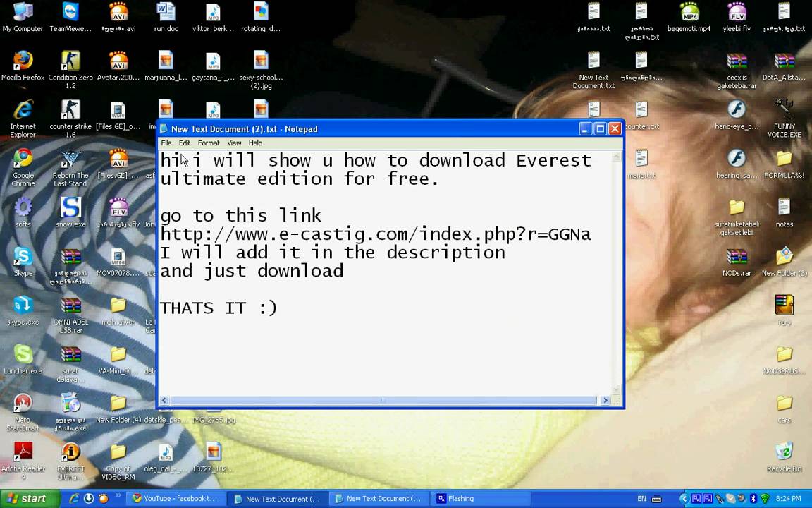Minimize the Notepad window
812x508 pixels.
pos(585,128)
